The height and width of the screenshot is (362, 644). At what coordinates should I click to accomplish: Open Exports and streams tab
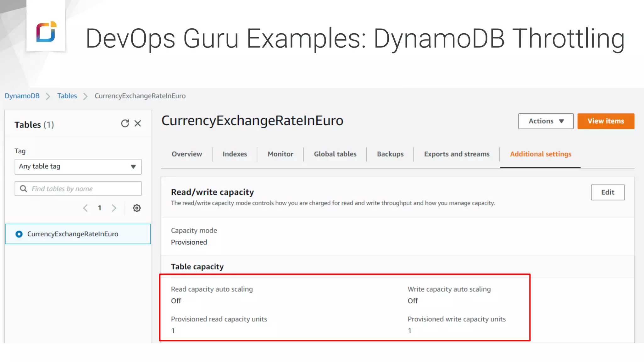point(457,154)
